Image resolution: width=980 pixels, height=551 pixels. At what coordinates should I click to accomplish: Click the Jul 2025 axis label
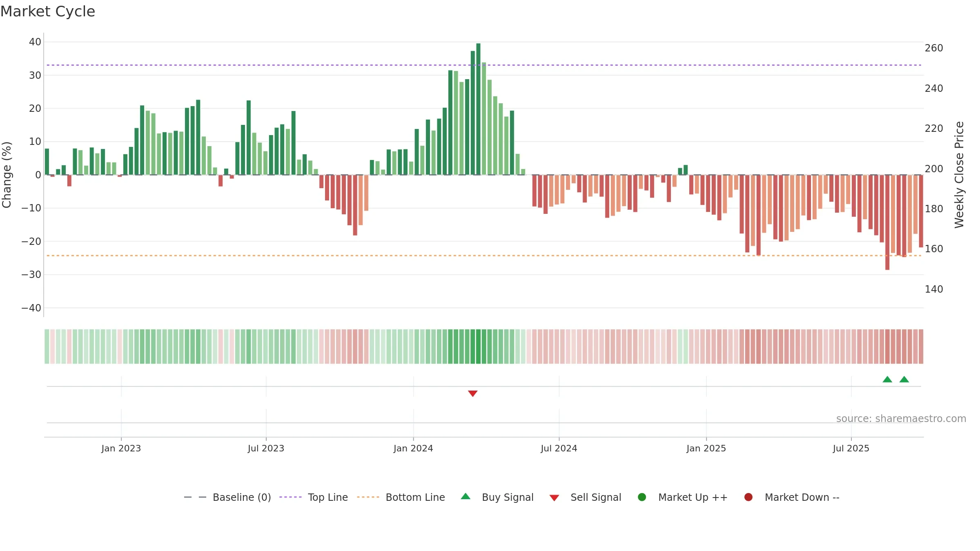point(851,449)
